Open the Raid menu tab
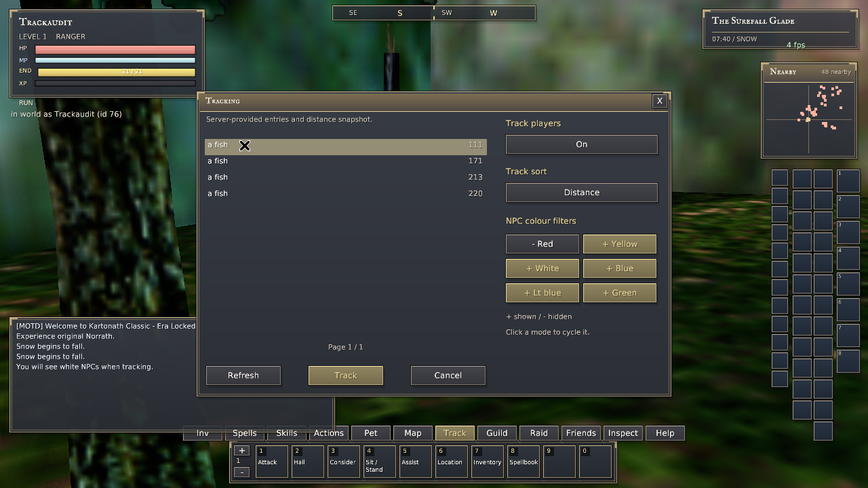 [x=539, y=433]
